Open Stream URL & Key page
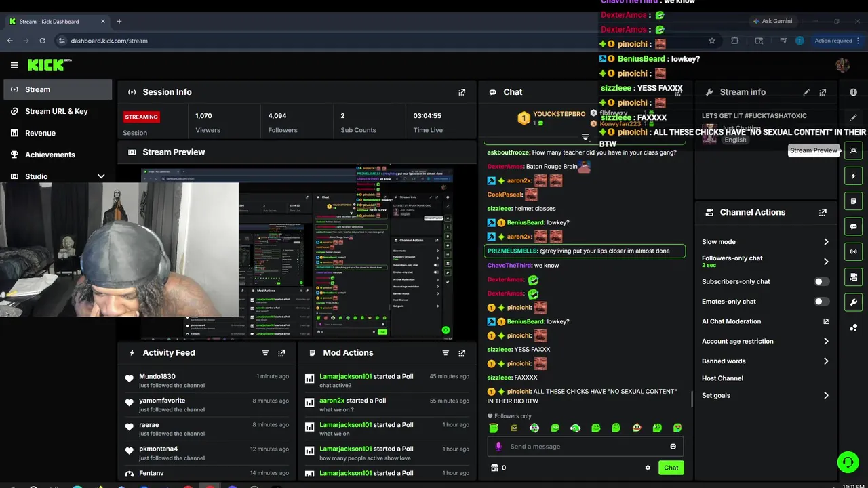Image resolution: width=868 pixels, height=488 pixels. [57, 111]
